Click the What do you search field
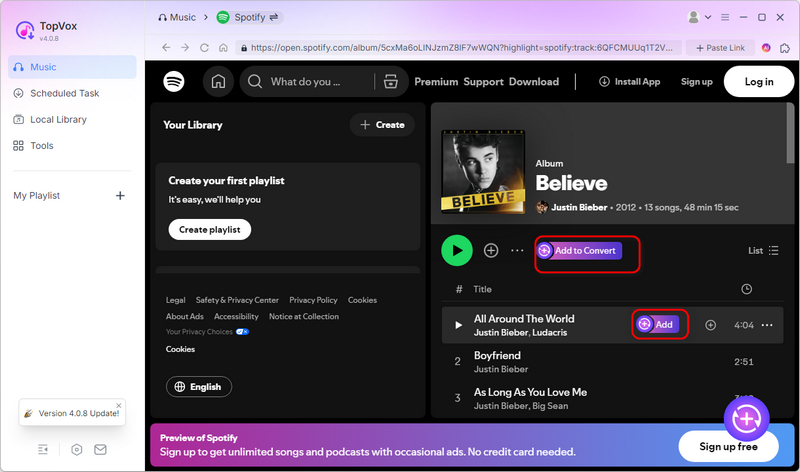This screenshot has height=472, width=800. [306, 82]
